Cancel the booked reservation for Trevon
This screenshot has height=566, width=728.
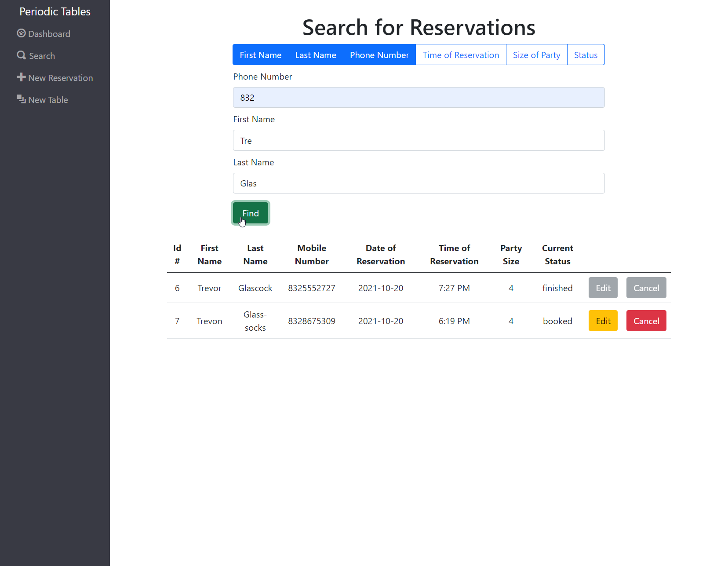(x=646, y=321)
